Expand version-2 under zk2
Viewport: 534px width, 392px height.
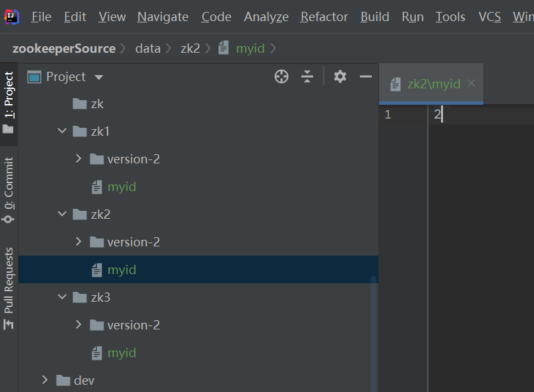pyautogui.click(x=78, y=242)
